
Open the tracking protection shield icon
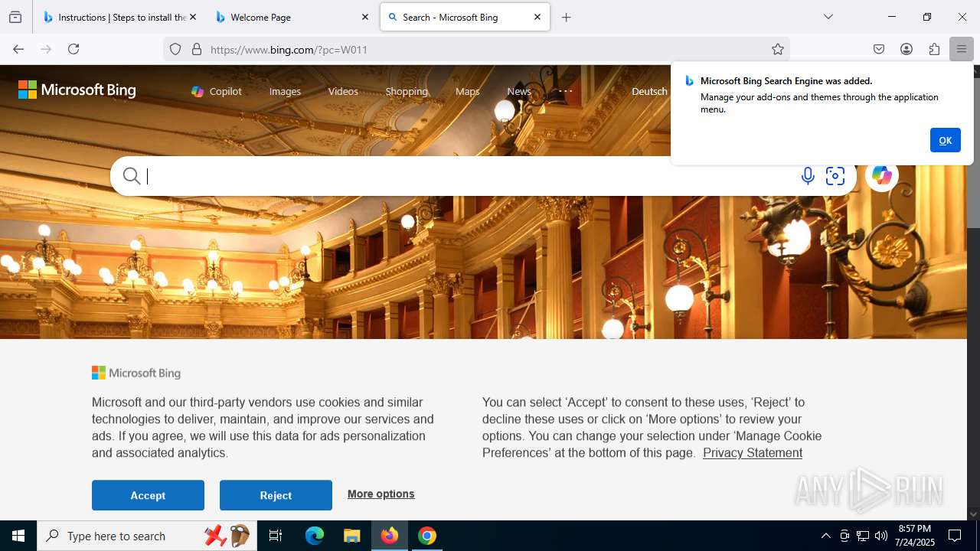(x=175, y=49)
